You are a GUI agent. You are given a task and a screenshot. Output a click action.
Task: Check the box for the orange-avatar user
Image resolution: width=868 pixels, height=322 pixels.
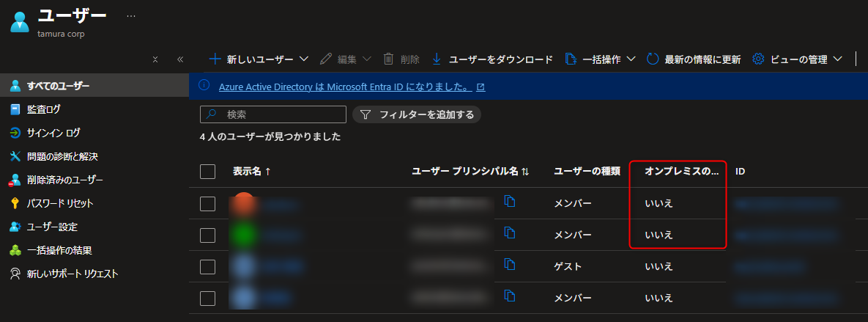207,204
